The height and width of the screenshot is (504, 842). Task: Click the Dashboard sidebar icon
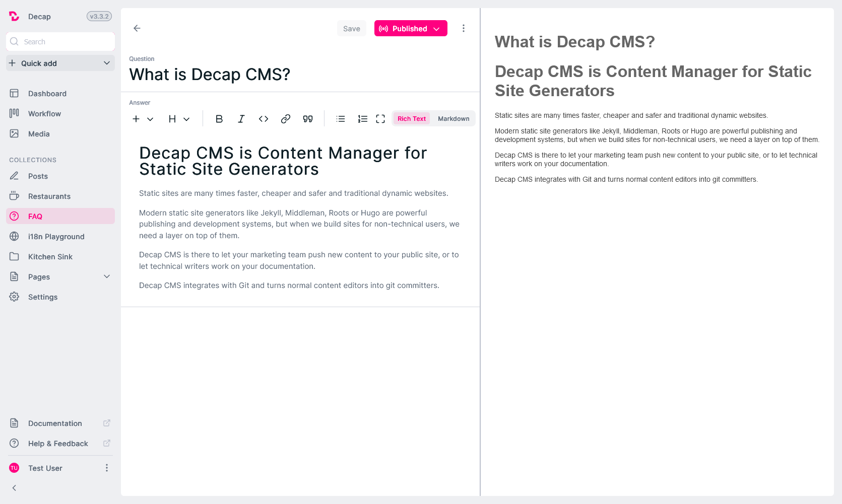click(x=14, y=94)
